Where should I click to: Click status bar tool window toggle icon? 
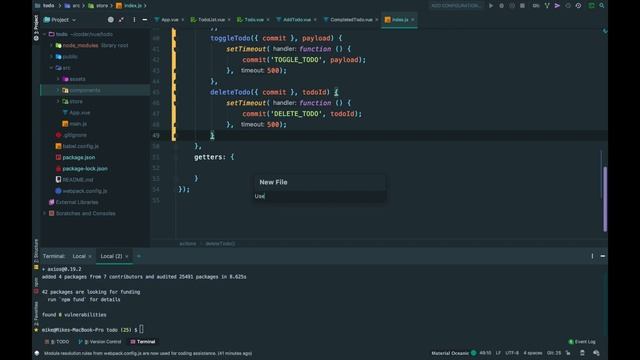(x=37, y=353)
